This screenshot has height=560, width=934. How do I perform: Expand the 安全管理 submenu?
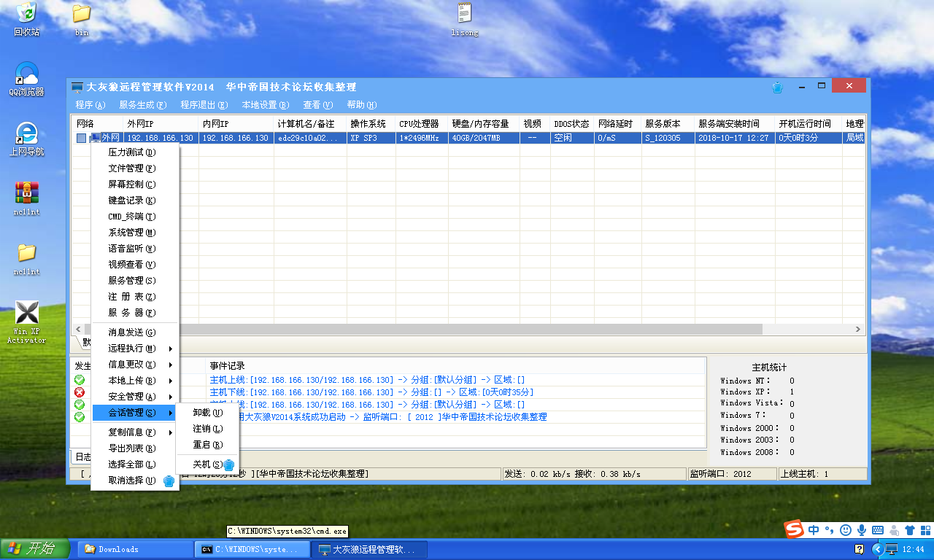pos(135,397)
